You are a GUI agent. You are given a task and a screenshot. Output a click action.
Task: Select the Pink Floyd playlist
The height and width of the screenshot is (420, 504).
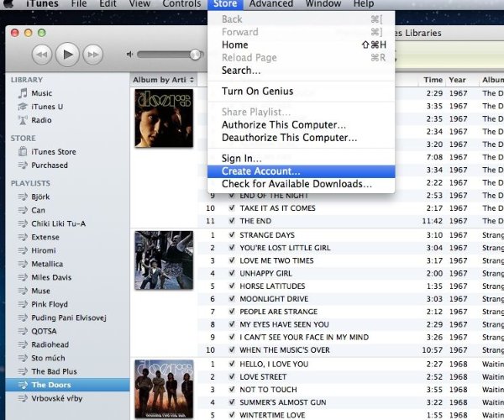[x=52, y=303]
